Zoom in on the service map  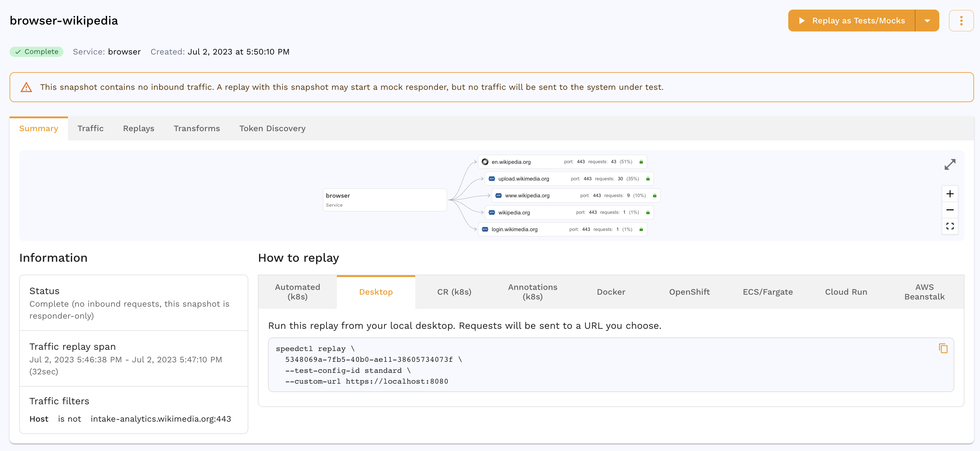(x=950, y=194)
